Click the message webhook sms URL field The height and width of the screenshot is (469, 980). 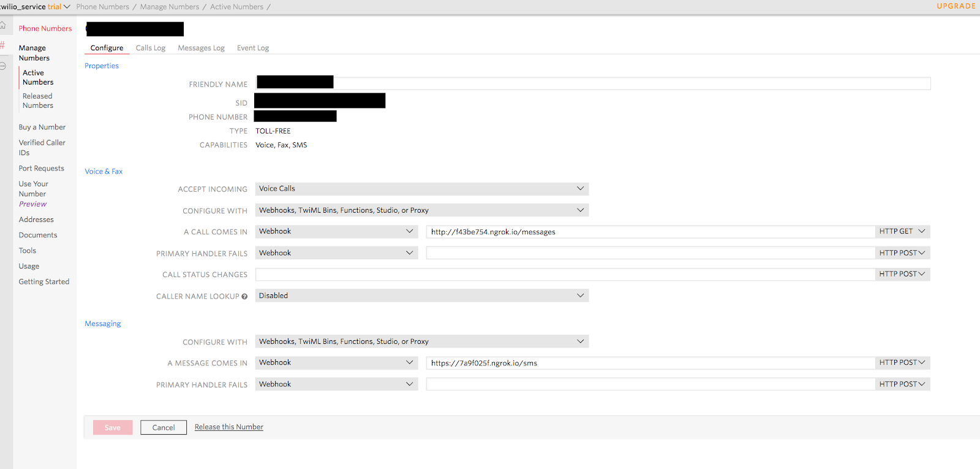click(x=650, y=363)
